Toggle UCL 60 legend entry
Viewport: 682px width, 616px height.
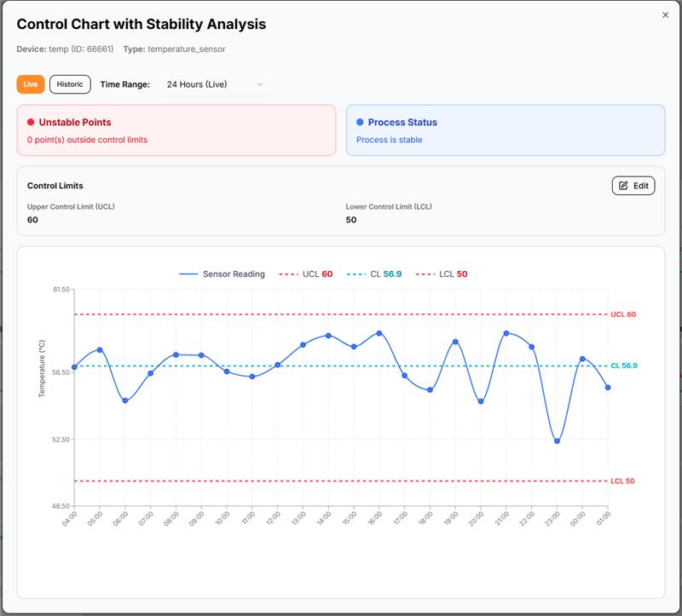pos(306,274)
